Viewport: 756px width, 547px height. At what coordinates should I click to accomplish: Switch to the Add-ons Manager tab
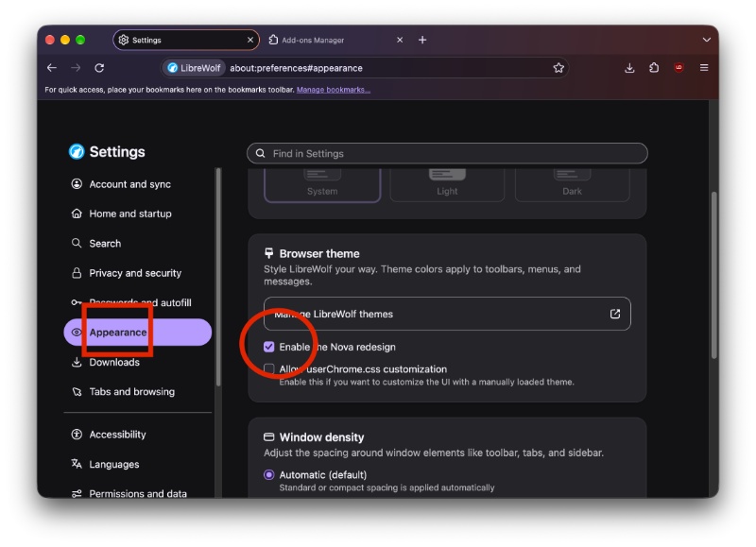(x=336, y=40)
